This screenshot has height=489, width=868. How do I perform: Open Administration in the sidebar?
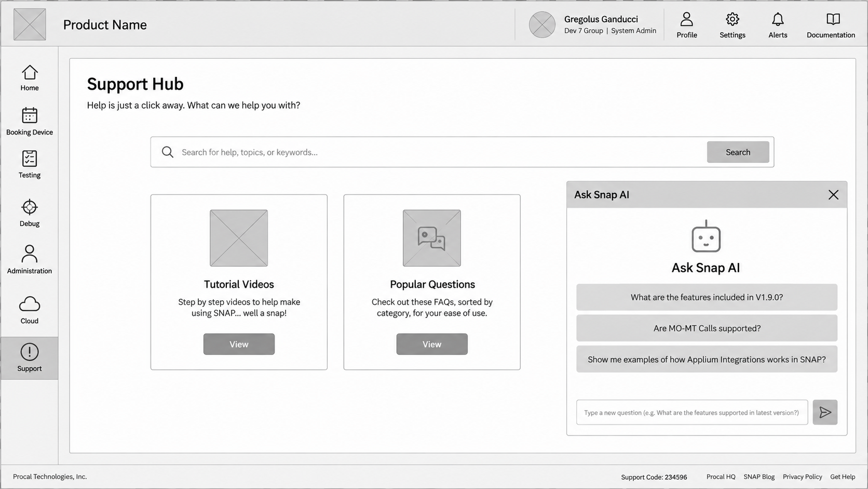coord(30,259)
